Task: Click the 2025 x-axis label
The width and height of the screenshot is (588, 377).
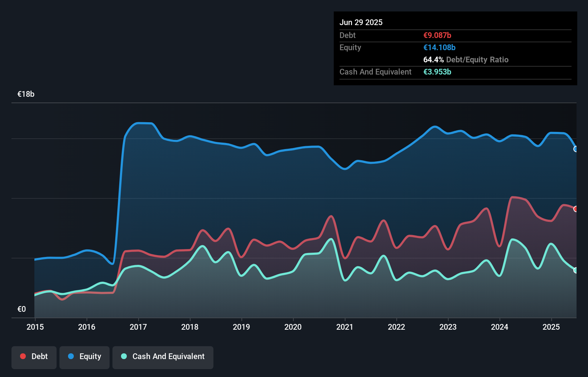Action: click(x=551, y=327)
